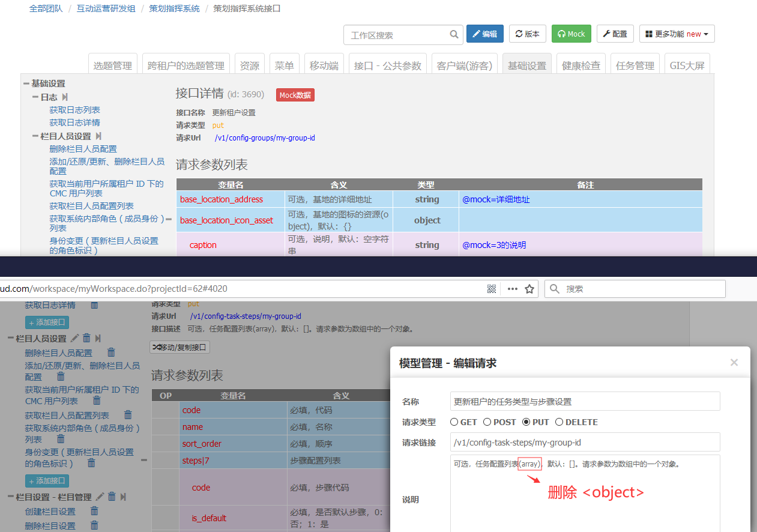
Task: Click the green Mock button
Action: click(x=571, y=34)
